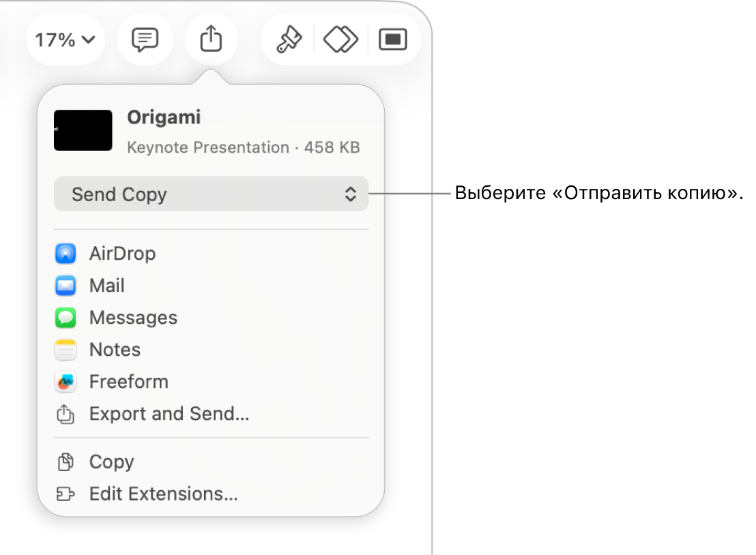Click the AirDrop icon
This screenshot has height=555, width=756.
pyautogui.click(x=66, y=254)
